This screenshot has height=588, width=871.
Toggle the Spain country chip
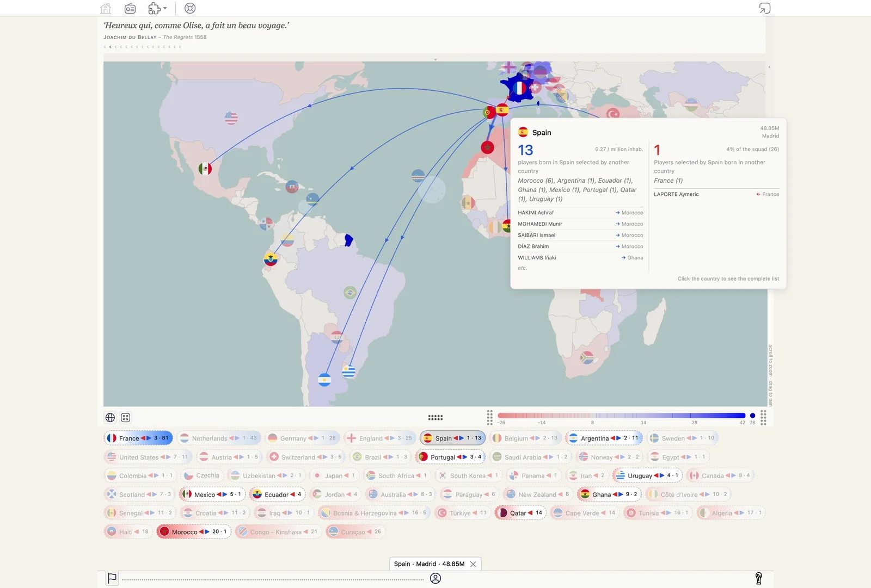452,438
